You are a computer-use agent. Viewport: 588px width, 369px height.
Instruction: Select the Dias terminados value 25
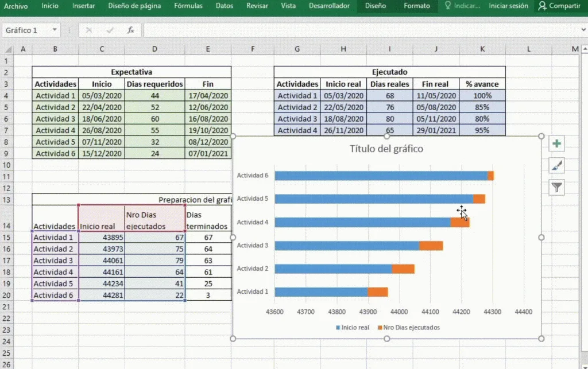click(x=208, y=283)
